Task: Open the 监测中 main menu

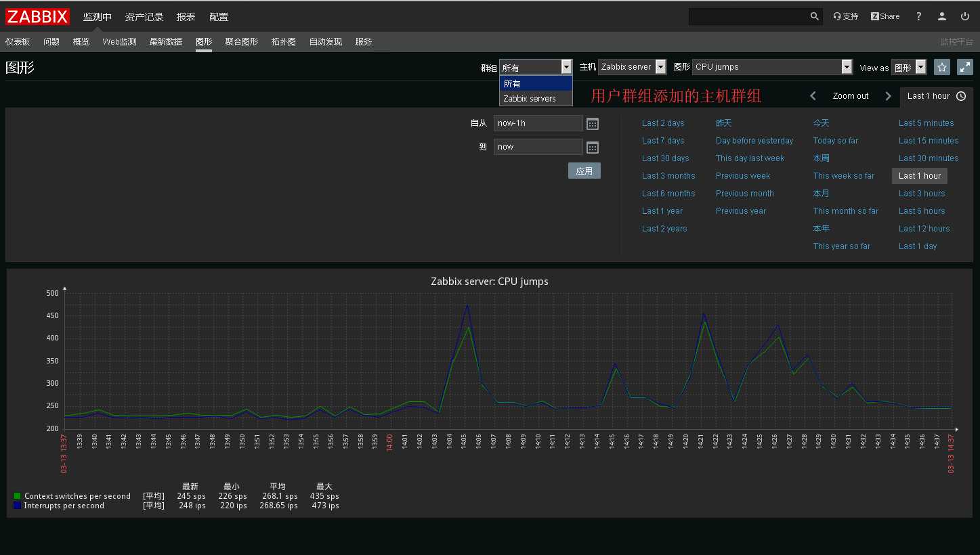Action: point(98,17)
